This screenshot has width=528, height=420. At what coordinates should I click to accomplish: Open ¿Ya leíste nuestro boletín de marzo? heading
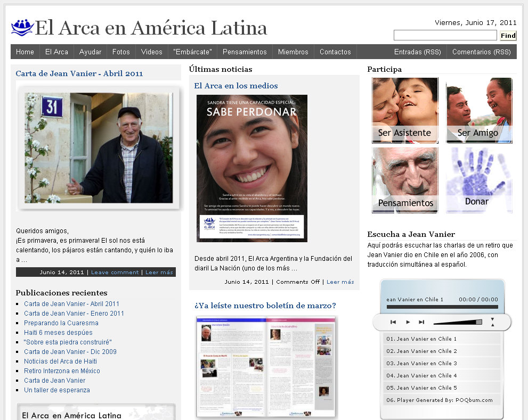coord(265,305)
